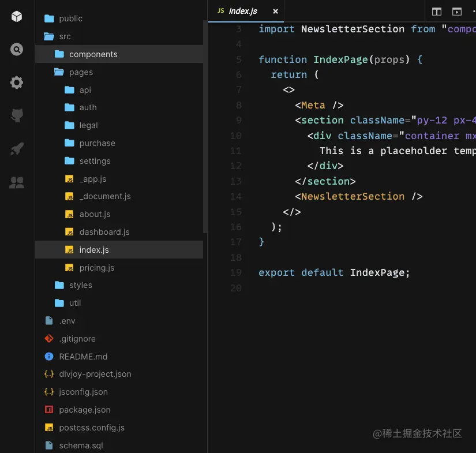Open the .gitignore file
Screen dimensions: 476x453
(119, 339)
